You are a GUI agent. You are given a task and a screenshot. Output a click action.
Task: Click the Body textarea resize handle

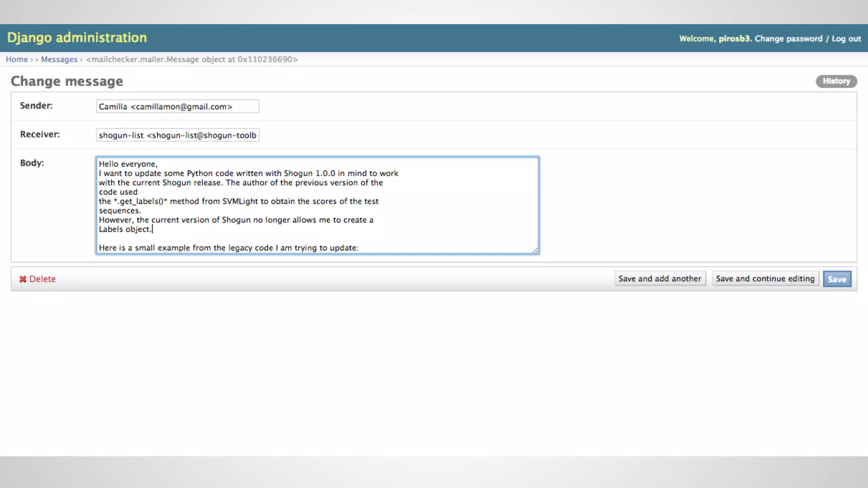click(x=535, y=250)
